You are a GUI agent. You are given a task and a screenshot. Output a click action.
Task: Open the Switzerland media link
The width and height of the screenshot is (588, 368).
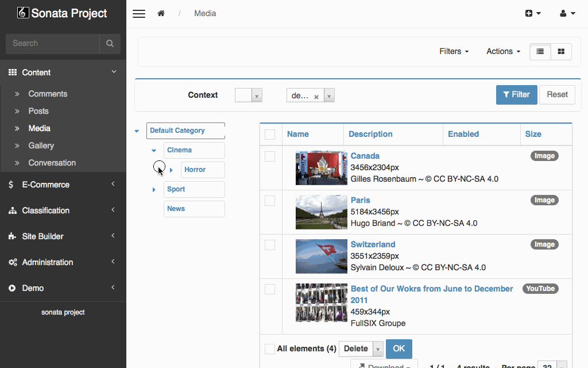[373, 244]
